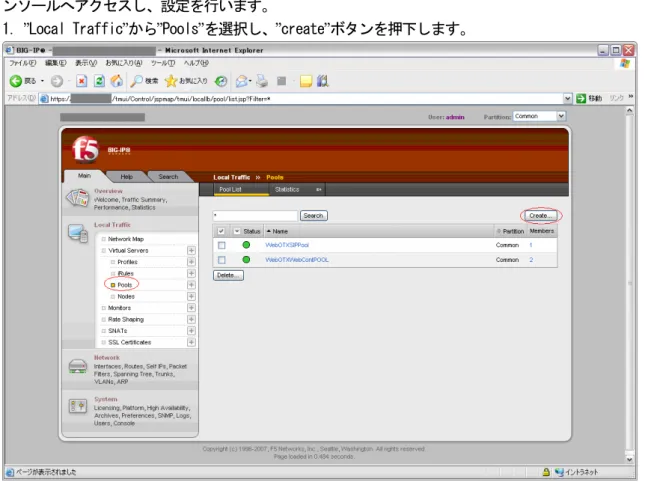Screen dimensions: 645x482
Task: Click green status icon of WebOTXWebContPOOL
Action: (x=246, y=260)
